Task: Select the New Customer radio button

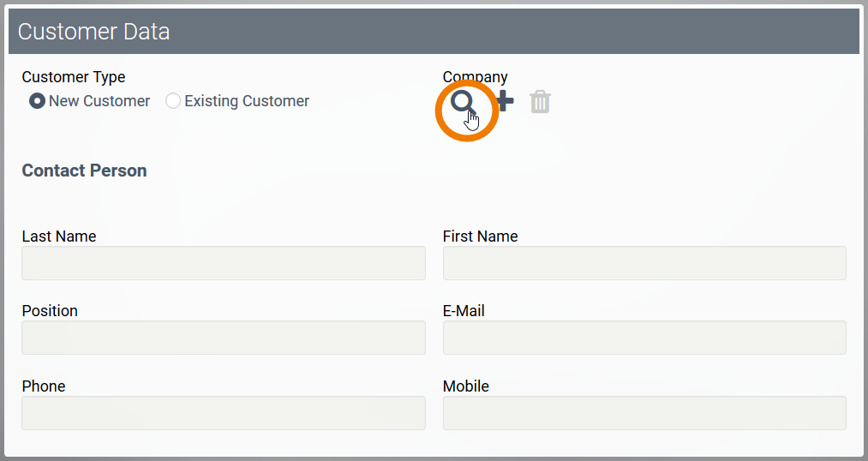Action: tap(38, 101)
